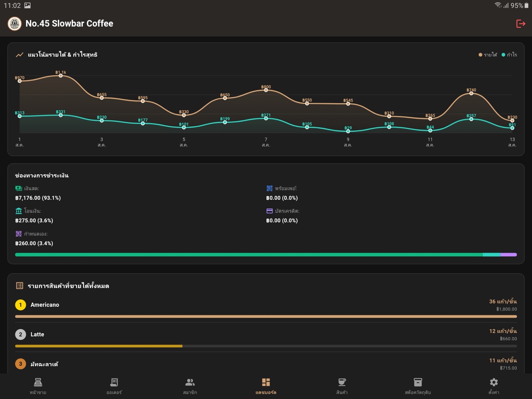
Task: Click the Latte sales progress bar
Action: pyautogui.click(x=266, y=346)
